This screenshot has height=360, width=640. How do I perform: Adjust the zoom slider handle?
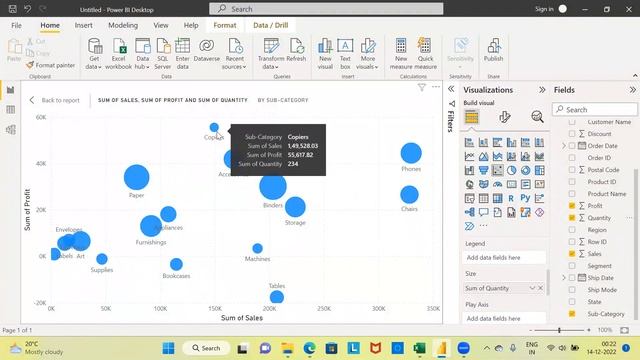click(x=560, y=330)
